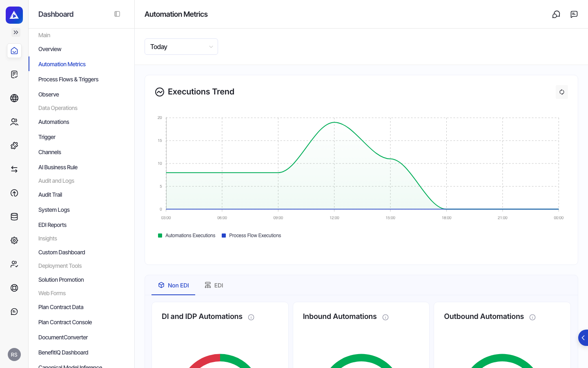Click the Deployment Tools section label
Screen dimensions: 588x368
[60, 266]
